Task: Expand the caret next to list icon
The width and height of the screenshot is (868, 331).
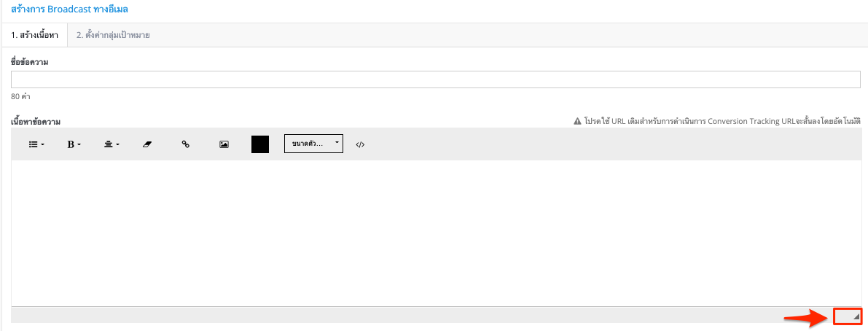Action: point(42,145)
